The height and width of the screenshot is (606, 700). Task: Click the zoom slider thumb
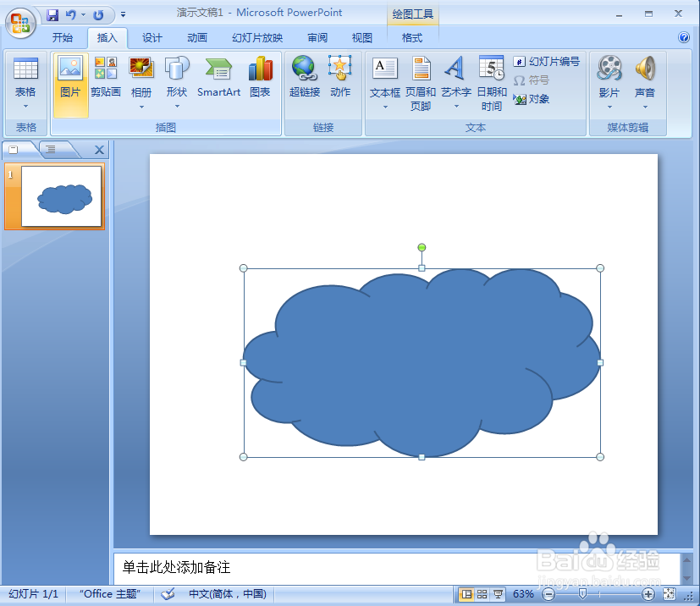(582, 594)
